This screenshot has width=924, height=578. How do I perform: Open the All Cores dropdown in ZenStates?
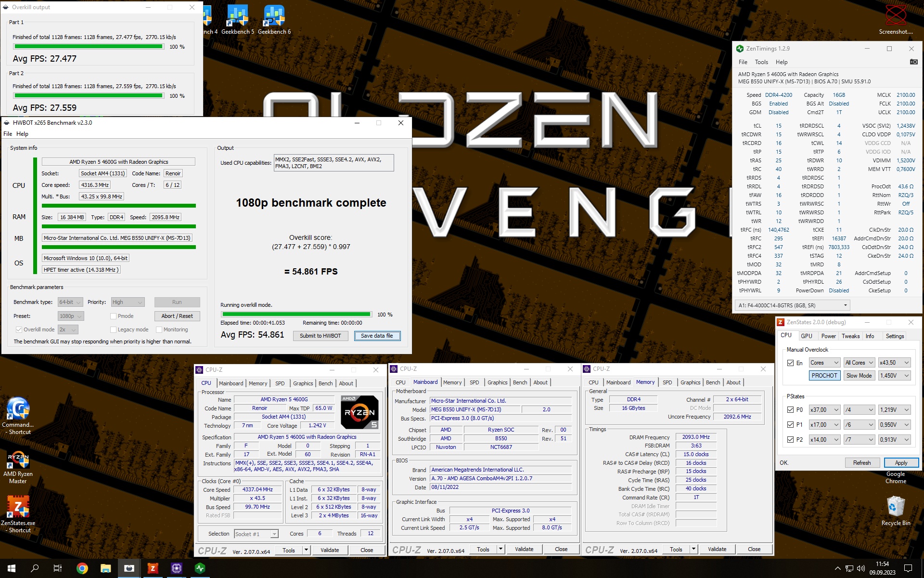tap(859, 363)
